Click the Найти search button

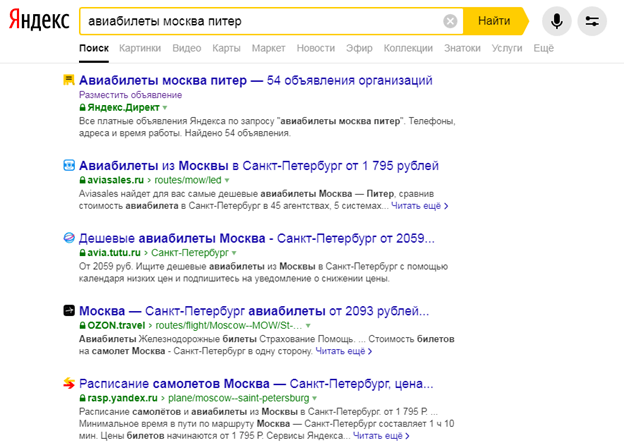pos(494,21)
